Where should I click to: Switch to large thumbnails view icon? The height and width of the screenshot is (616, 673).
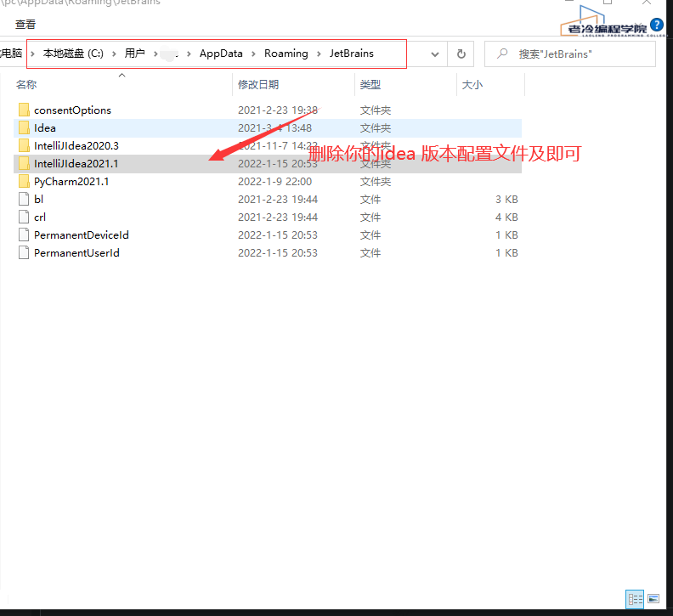(x=653, y=599)
